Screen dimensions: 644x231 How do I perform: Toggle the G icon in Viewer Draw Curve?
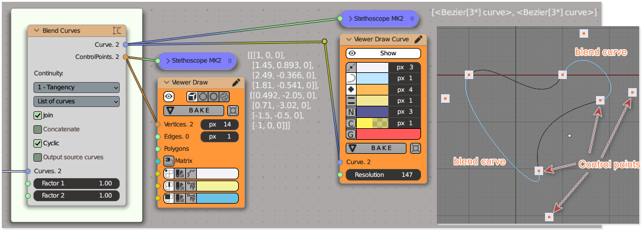(351, 134)
